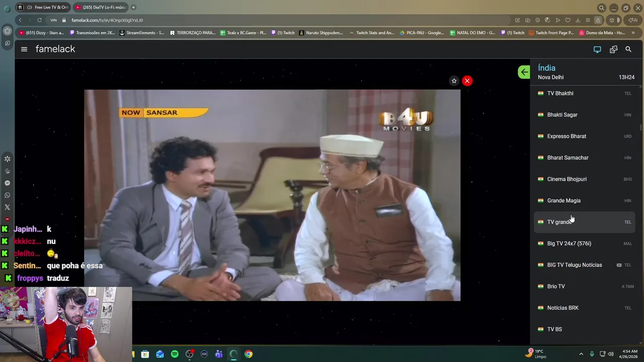
Task: Click the shuffle random channel icon
Action: point(613,49)
